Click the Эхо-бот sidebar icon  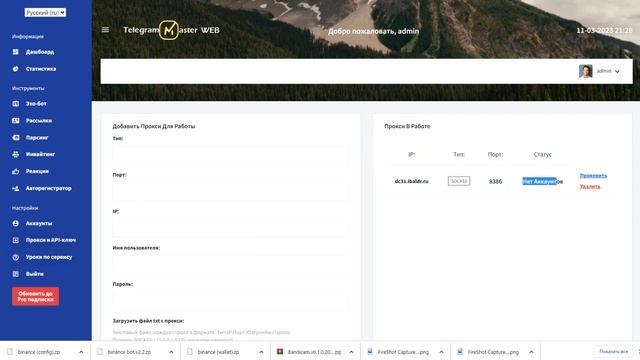click(x=16, y=104)
